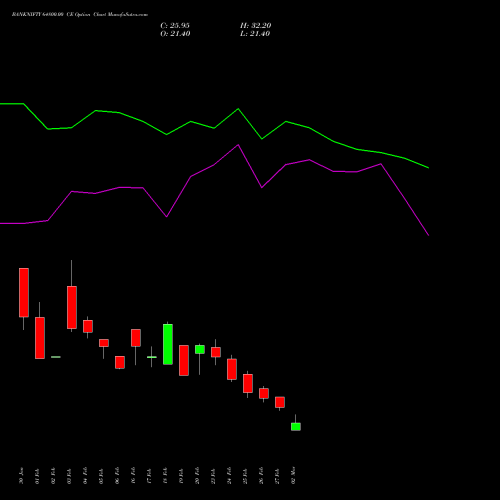Select the flat green doji above 02 Feb
The width and height of the screenshot is (500, 500).
56,357
